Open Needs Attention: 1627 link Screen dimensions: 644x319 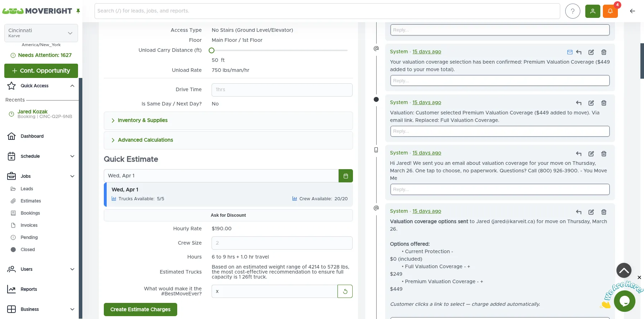coord(41,55)
